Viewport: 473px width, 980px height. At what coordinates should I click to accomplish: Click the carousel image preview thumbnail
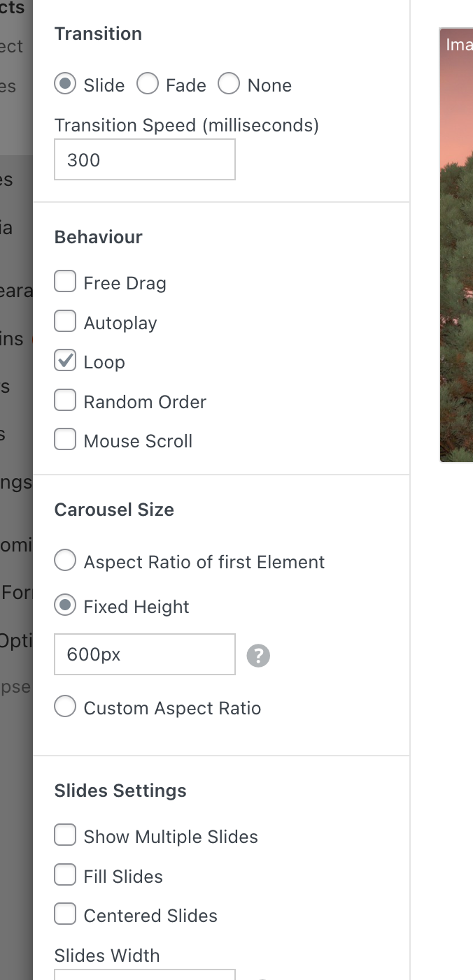pos(456,245)
